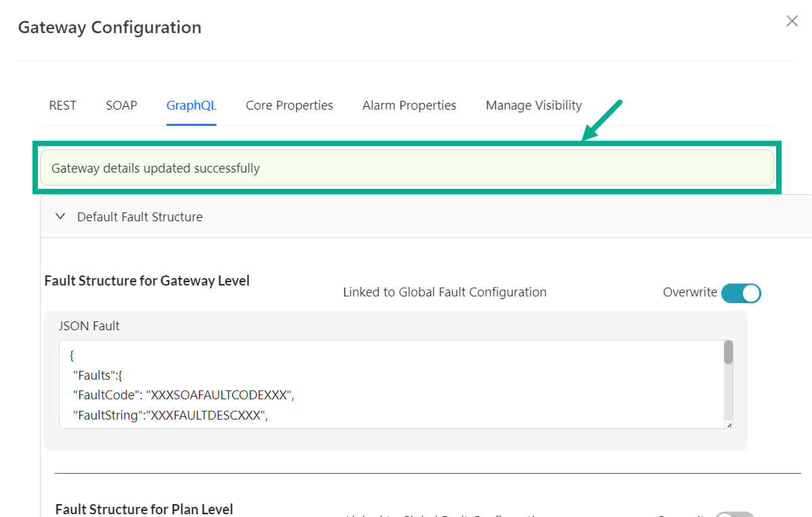
Task: Click Fault Structure for Gateway Level heading
Action: (x=147, y=281)
